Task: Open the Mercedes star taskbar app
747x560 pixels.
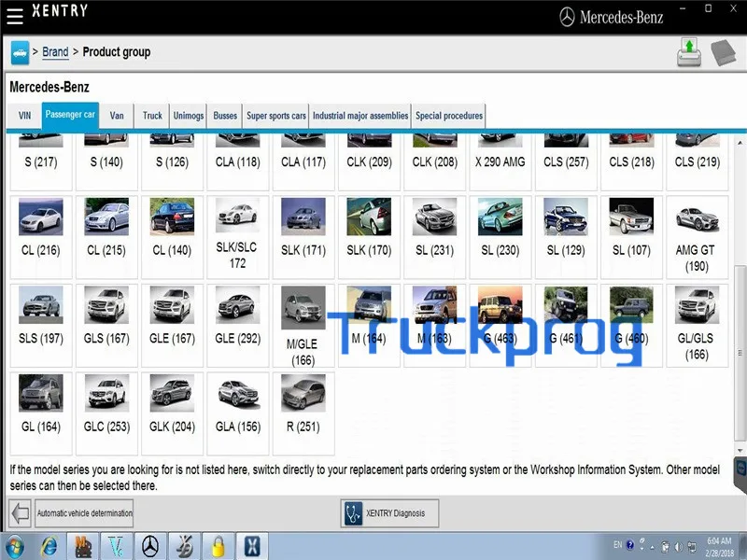Action: pos(150,547)
